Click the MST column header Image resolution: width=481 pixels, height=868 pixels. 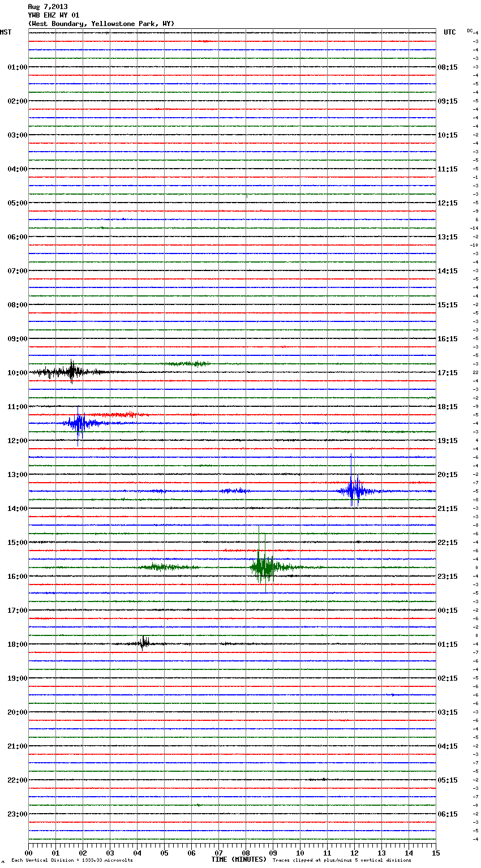6,32
